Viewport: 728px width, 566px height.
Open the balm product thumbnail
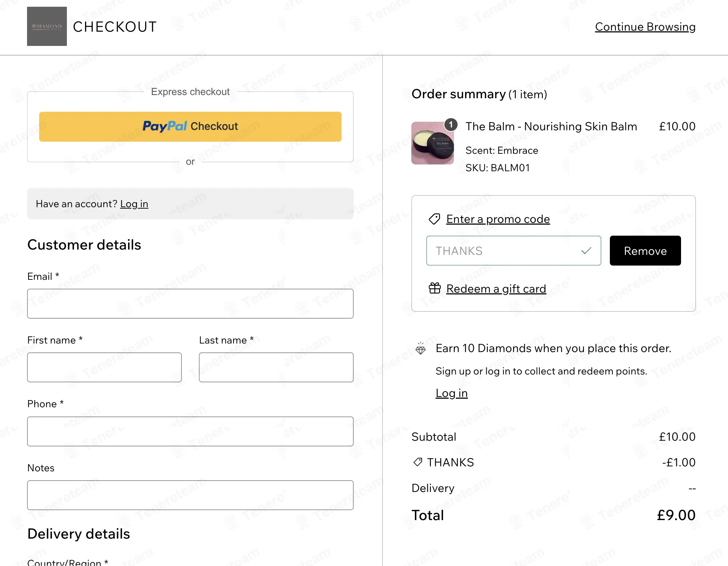click(x=432, y=143)
